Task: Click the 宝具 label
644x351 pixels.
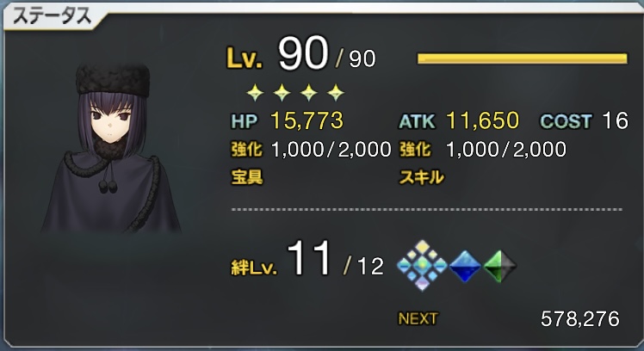Action: [x=247, y=177]
